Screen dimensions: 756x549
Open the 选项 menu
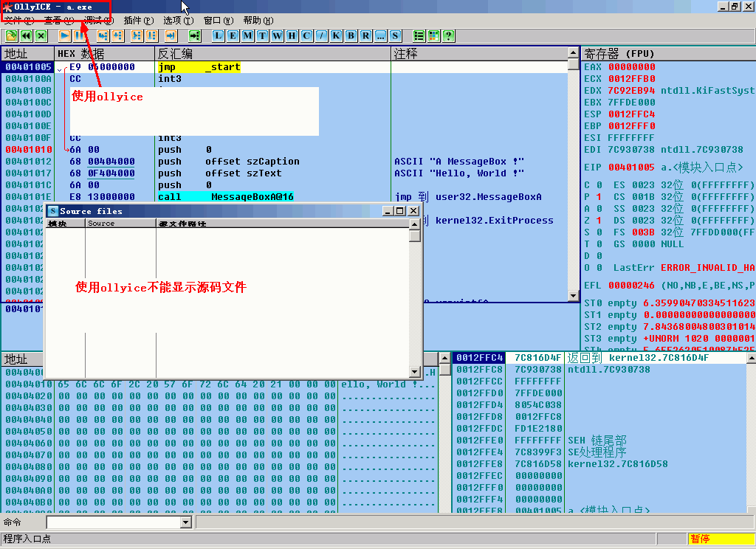point(178,20)
